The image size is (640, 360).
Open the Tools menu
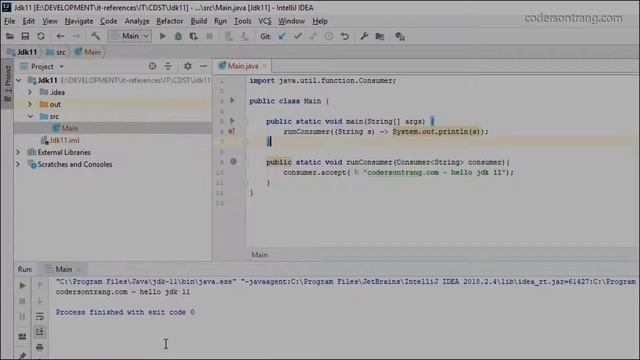[242, 21]
